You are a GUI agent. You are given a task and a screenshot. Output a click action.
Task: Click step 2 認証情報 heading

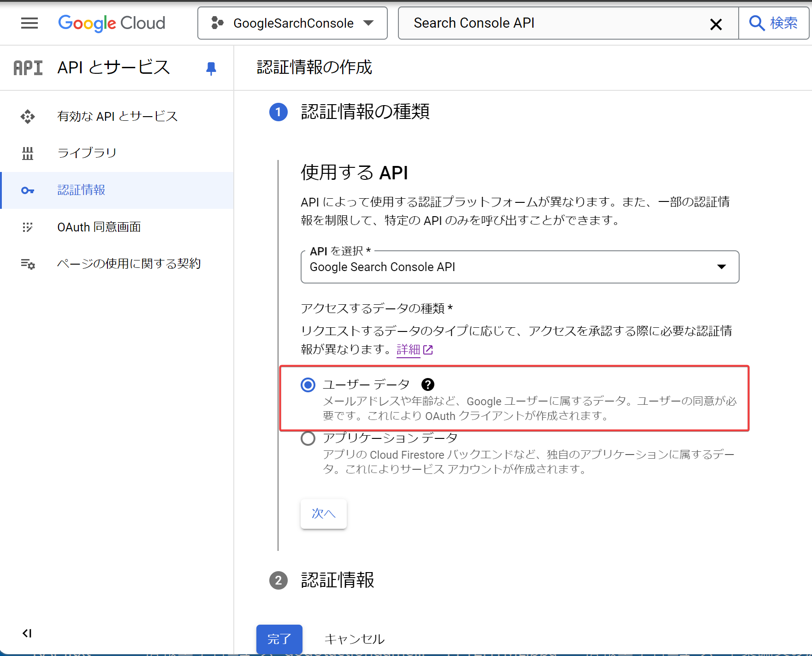coord(338,580)
